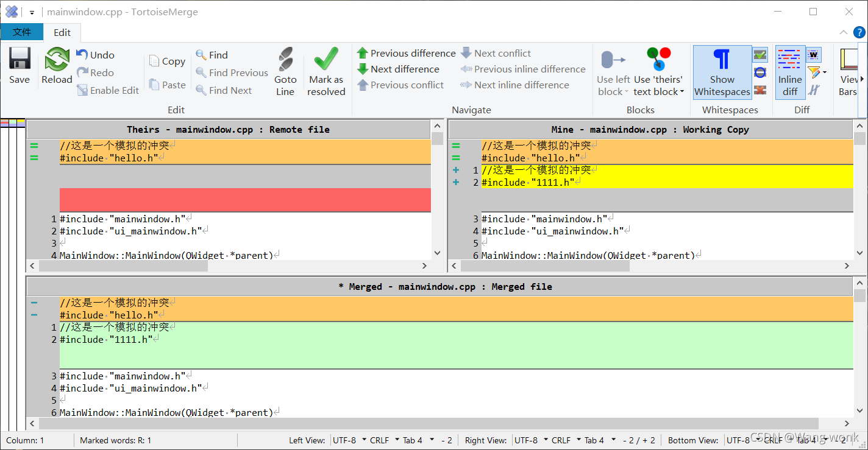Open the filter funnel dropdown arrow
The height and width of the screenshot is (450, 868).
click(x=825, y=72)
